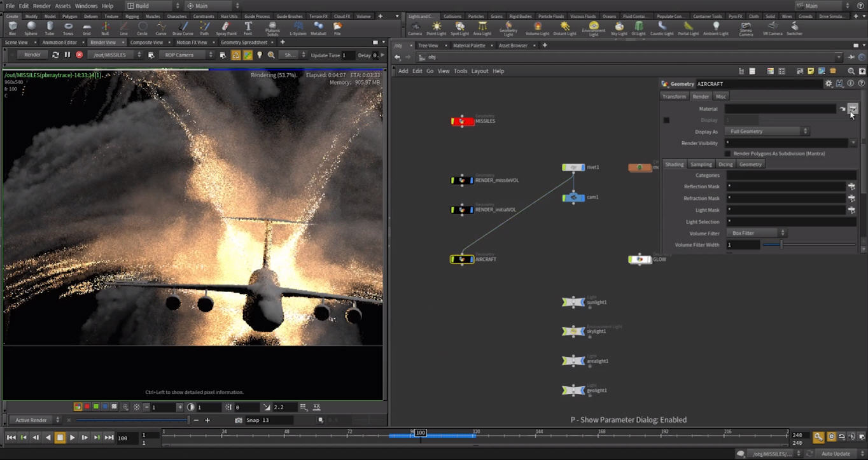Add an Area Light from the shelf

pyautogui.click(x=482, y=28)
